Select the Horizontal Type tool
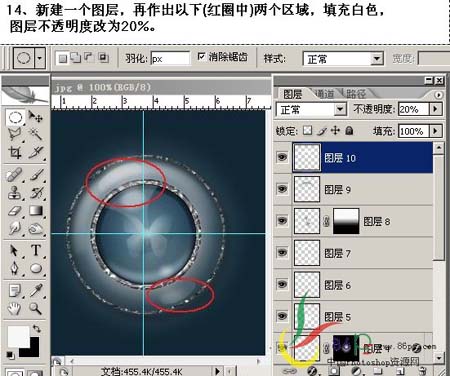The image size is (450, 376). (x=36, y=250)
